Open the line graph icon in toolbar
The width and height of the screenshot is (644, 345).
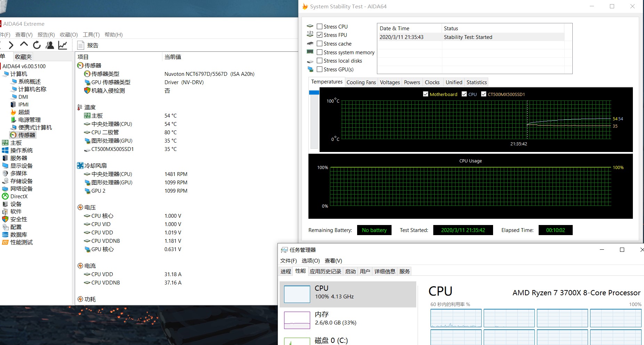pos(63,45)
